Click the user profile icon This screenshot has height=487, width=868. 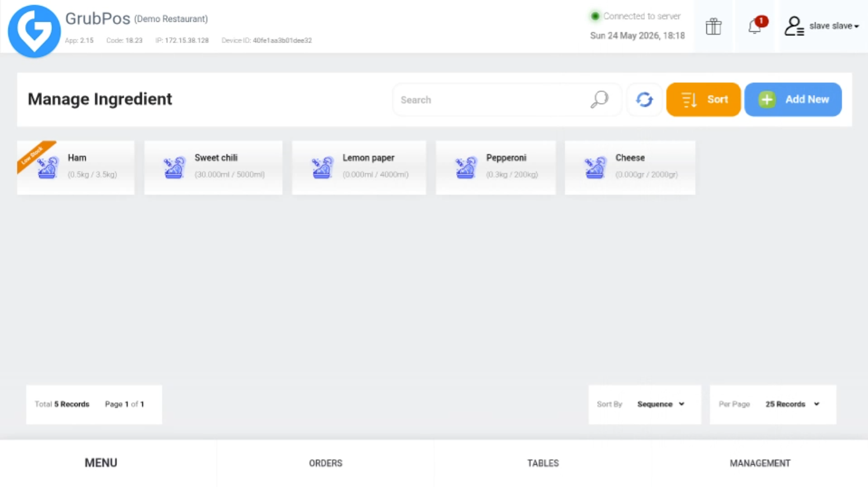[794, 26]
